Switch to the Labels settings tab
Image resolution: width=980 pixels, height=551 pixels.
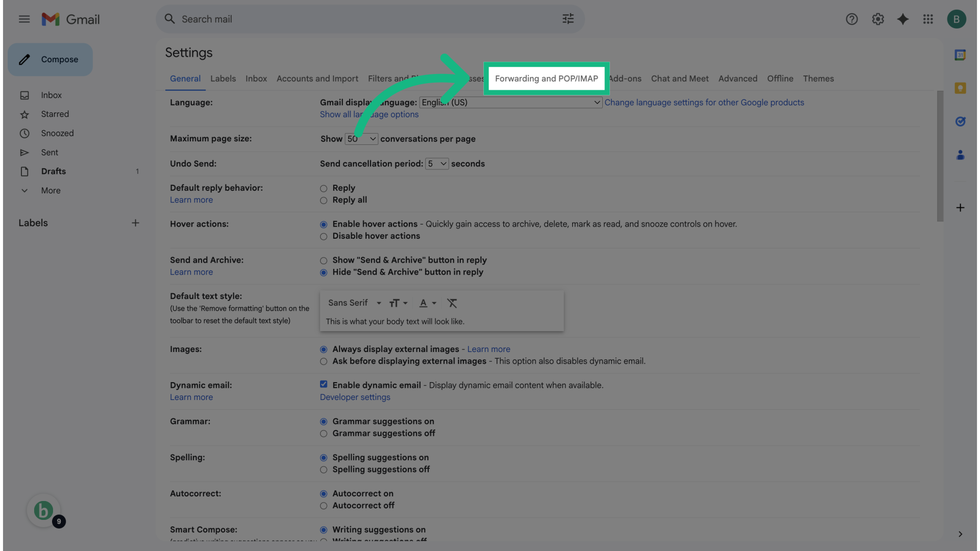pyautogui.click(x=223, y=79)
